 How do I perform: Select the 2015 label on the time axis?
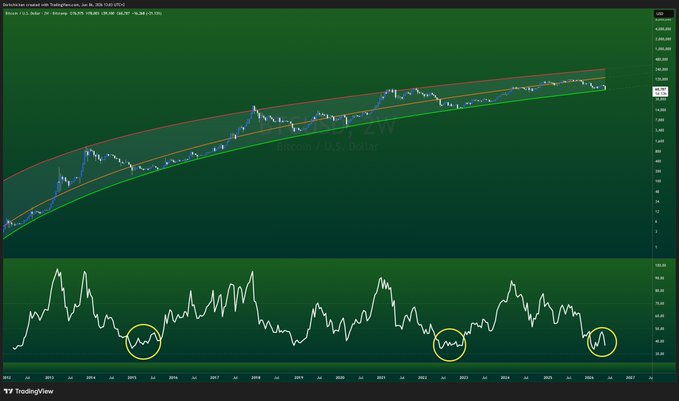[x=132, y=378]
